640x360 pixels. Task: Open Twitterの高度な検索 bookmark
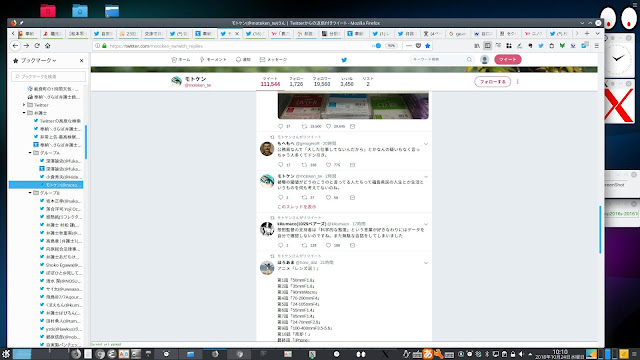pos(57,121)
